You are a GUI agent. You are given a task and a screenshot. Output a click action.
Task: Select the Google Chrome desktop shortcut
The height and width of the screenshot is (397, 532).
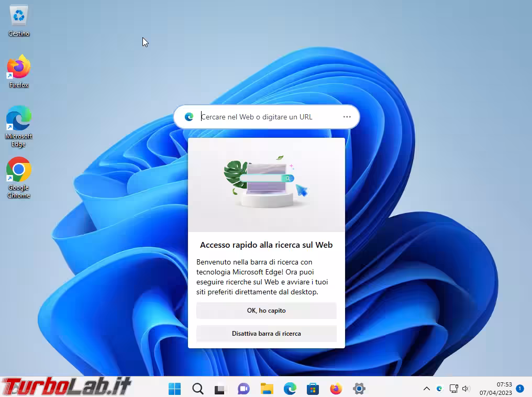point(18,176)
